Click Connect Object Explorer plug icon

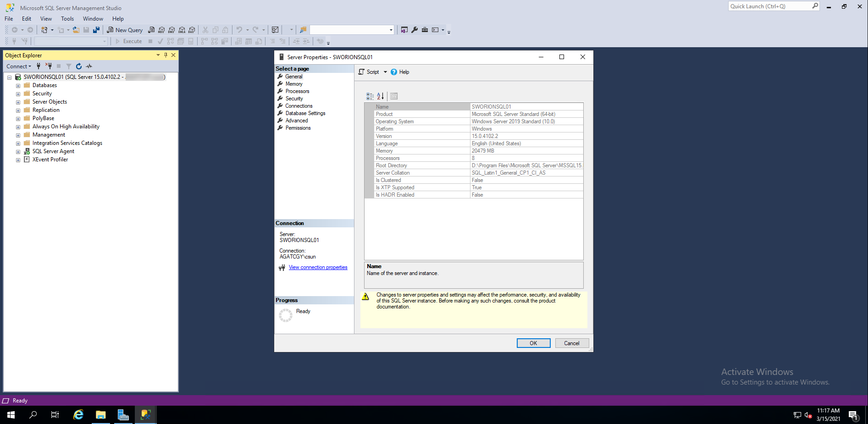tap(39, 66)
